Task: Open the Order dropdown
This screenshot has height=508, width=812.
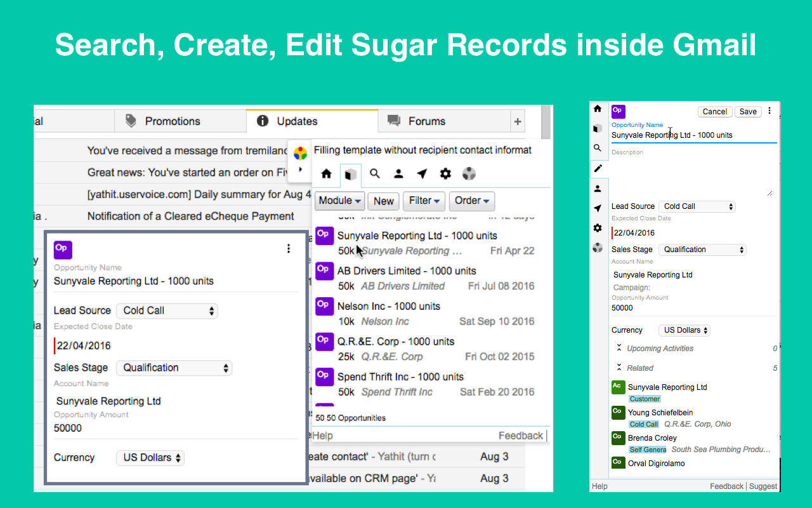Action: click(x=472, y=201)
